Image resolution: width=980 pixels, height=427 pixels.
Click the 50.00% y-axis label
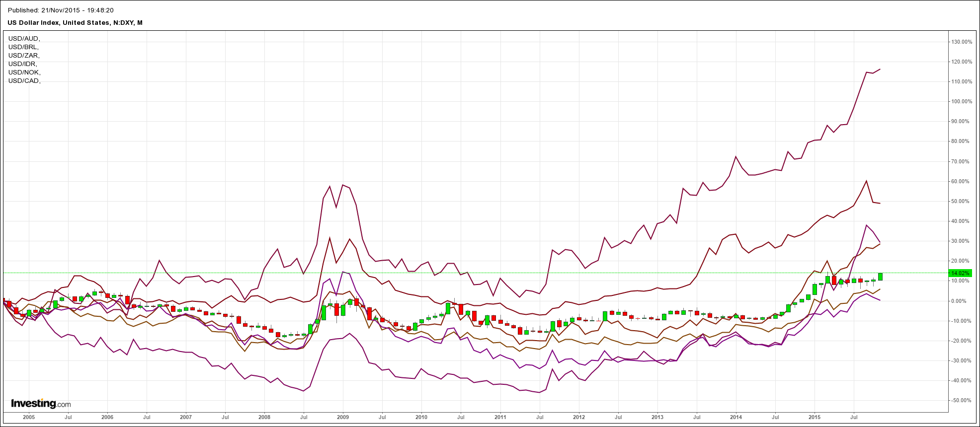(x=962, y=201)
